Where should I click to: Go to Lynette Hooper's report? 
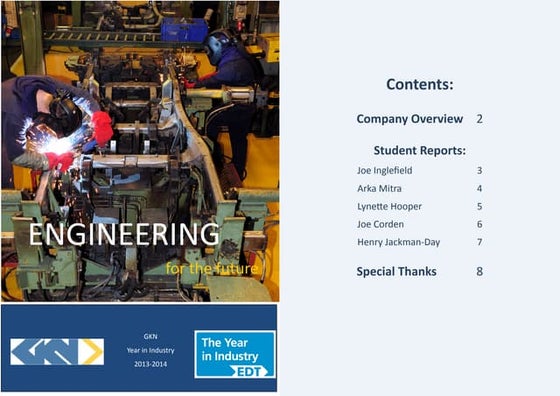point(389,206)
